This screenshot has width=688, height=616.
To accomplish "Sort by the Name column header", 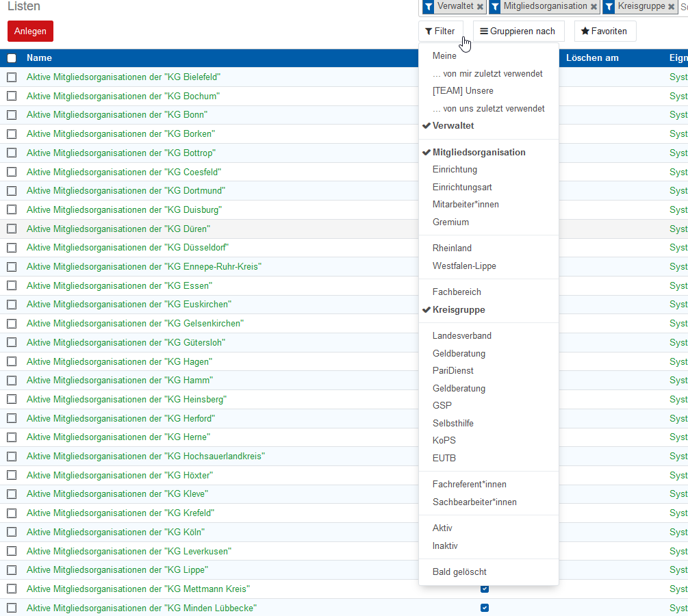I will click(39, 58).
